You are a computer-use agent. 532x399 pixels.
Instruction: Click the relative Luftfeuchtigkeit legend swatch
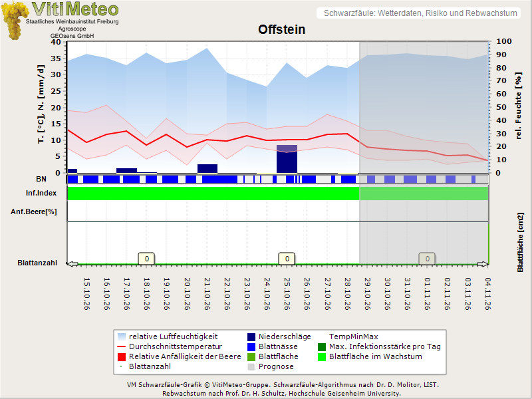click(122, 337)
